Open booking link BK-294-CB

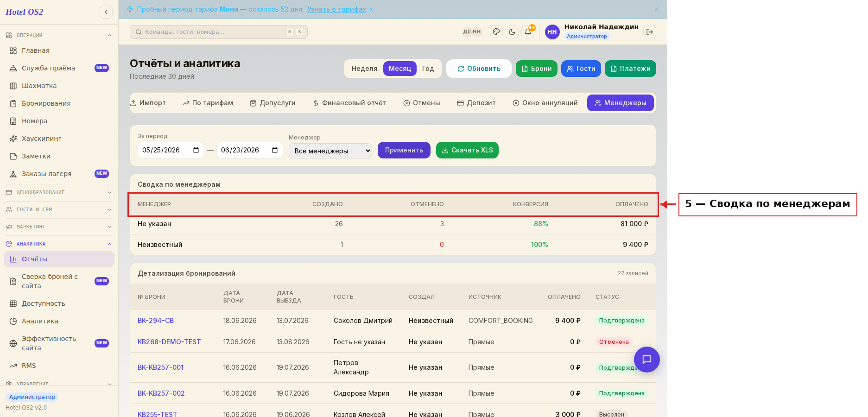156,321
